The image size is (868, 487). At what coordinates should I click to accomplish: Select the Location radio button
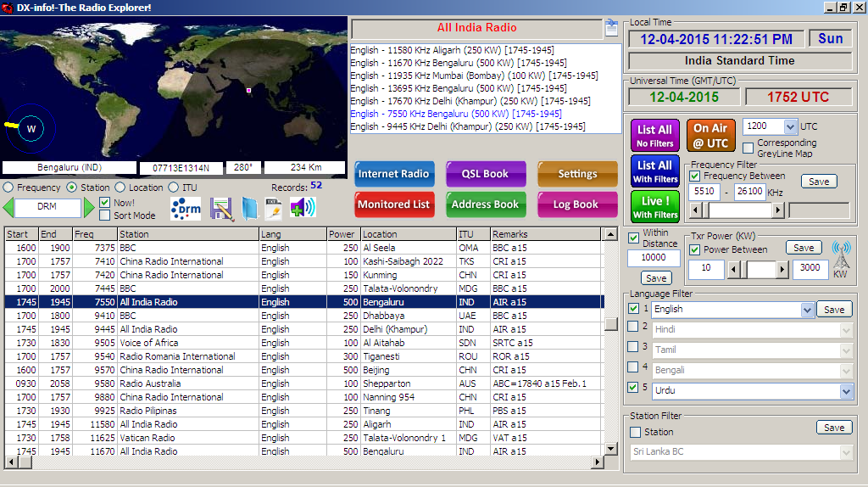click(x=120, y=188)
